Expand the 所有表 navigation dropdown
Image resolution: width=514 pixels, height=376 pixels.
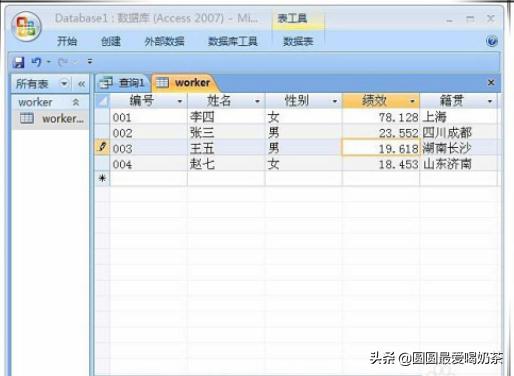64,83
